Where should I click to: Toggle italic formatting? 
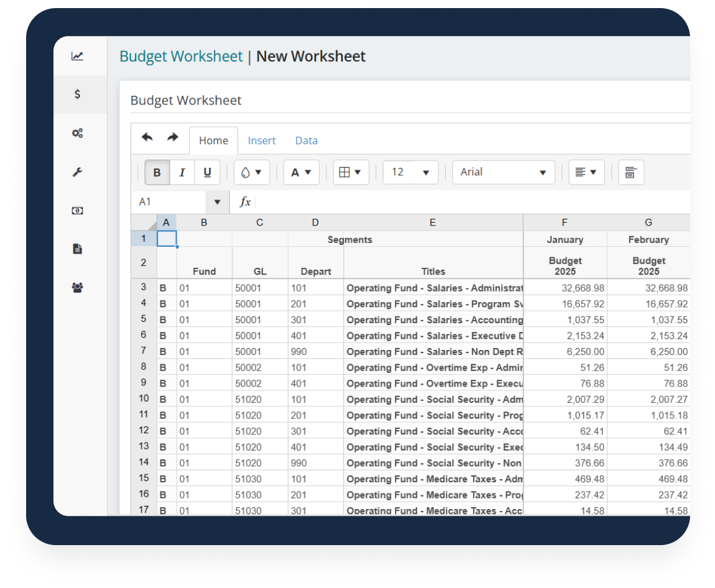point(182,173)
